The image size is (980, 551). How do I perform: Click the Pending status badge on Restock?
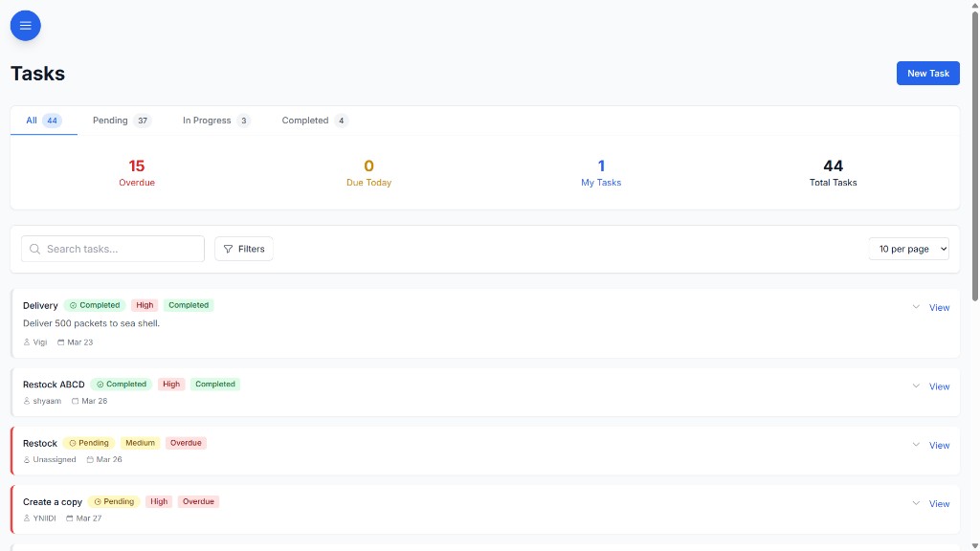[x=89, y=443]
